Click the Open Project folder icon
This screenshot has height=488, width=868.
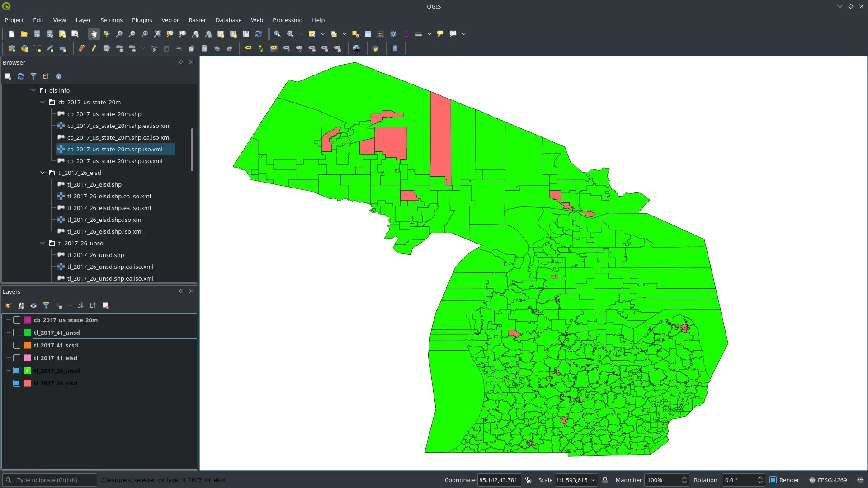point(24,34)
